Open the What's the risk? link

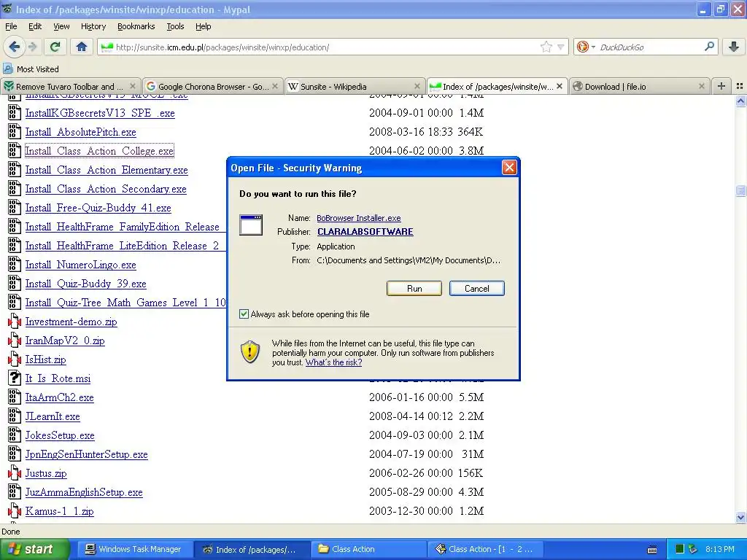coord(333,362)
